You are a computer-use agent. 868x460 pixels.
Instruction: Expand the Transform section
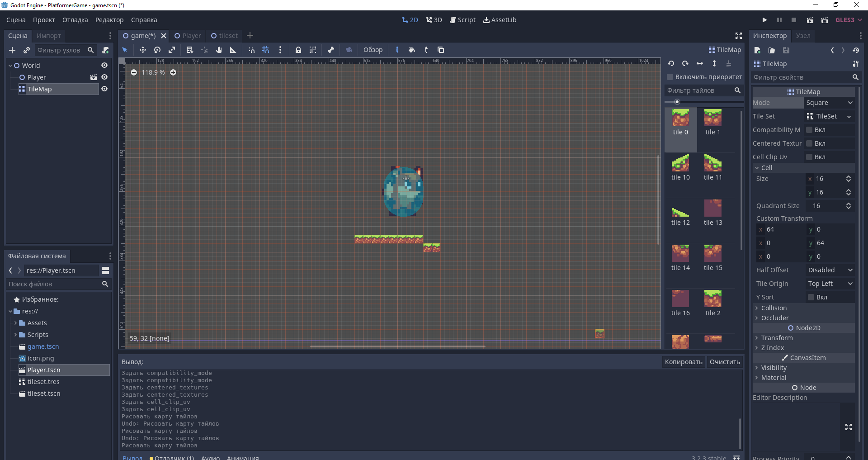803,338
